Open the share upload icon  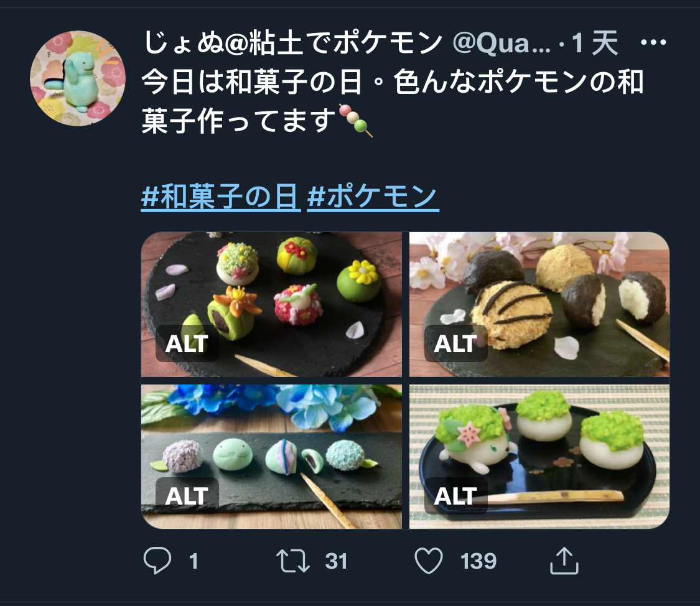(x=564, y=561)
